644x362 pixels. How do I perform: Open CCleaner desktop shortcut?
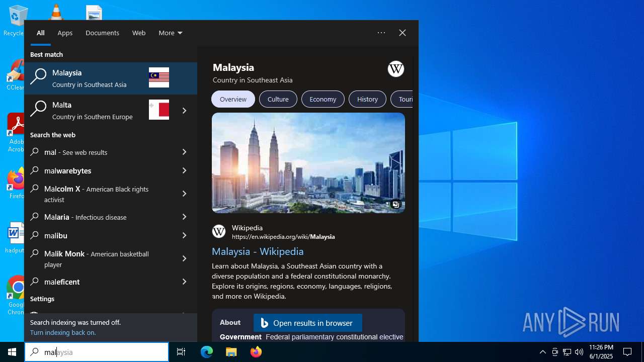(x=15, y=75)
